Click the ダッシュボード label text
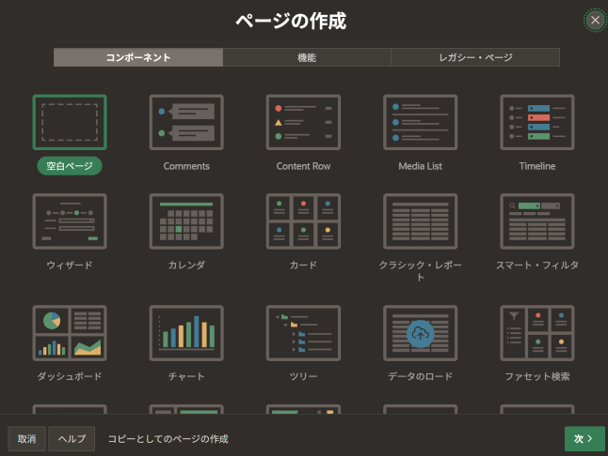The image size is (608, 456). pos(69,376)
